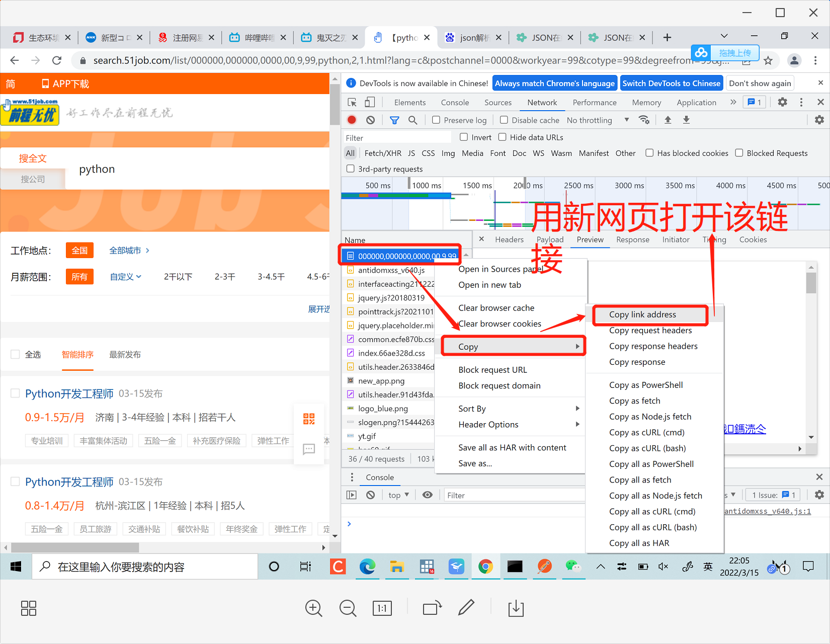Open DevTools more options kebab menu
Image resolution: width=830 pixels, height=644 pixels.
(801, 102)
